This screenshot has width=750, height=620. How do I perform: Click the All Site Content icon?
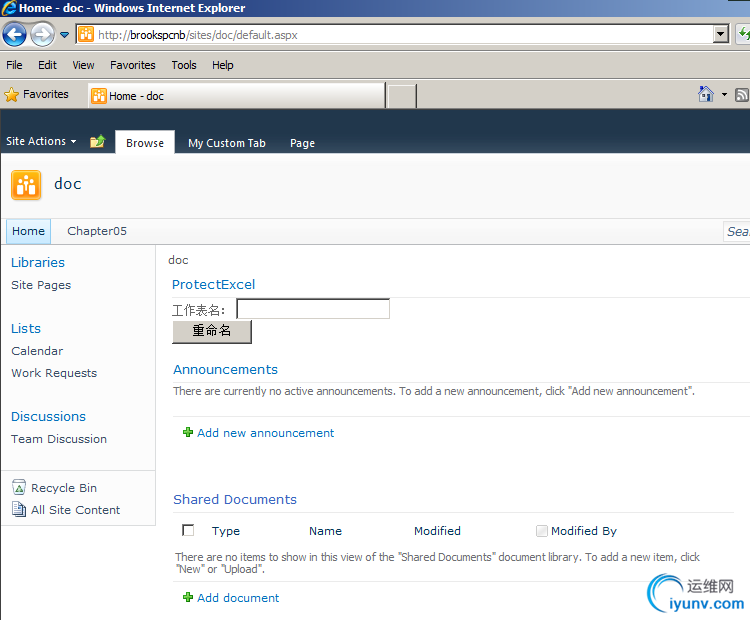19,509
